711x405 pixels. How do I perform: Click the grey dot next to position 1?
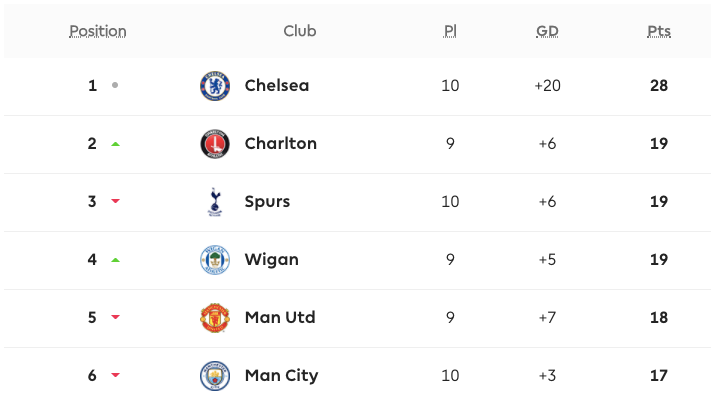click(x=115, y=86)
